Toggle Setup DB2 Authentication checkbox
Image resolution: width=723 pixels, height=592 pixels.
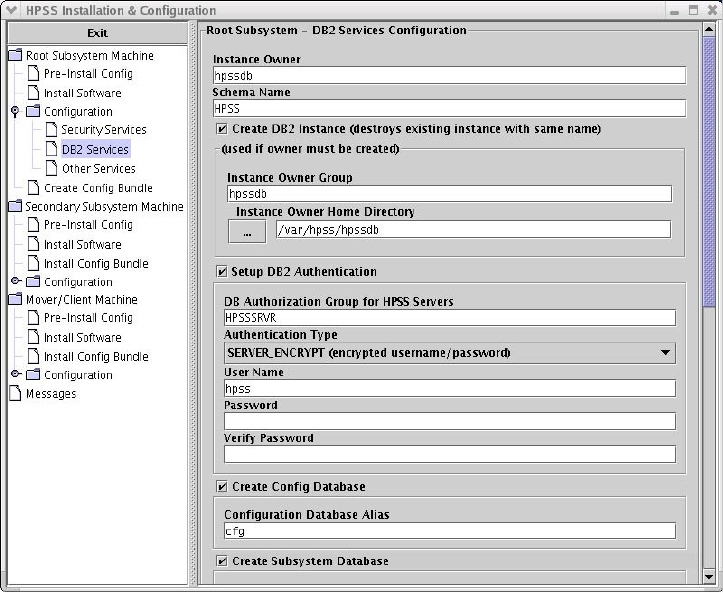coord(222,272)
